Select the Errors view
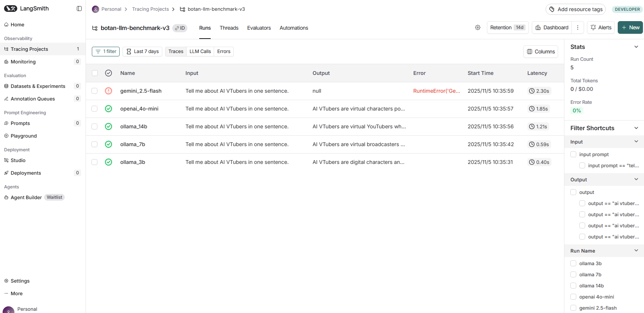Image resolution: width=644 pixels, height=313 pixels. click(224, 52)
